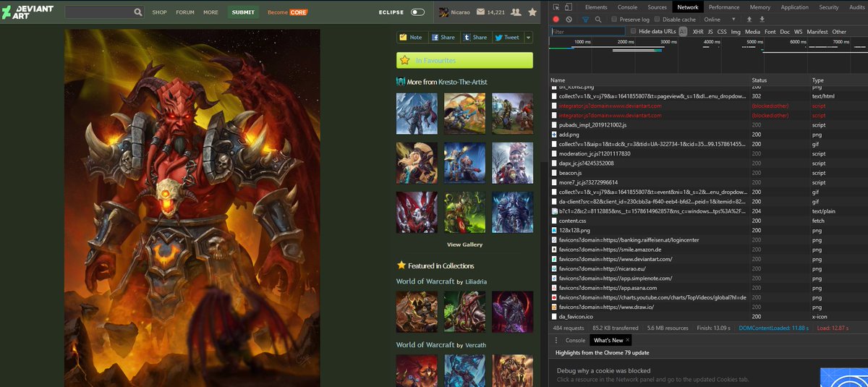Click the star icon in DeviantArt header
Image resolution: width=868 pixels, height=387 pixels.
tap(533, 12)
